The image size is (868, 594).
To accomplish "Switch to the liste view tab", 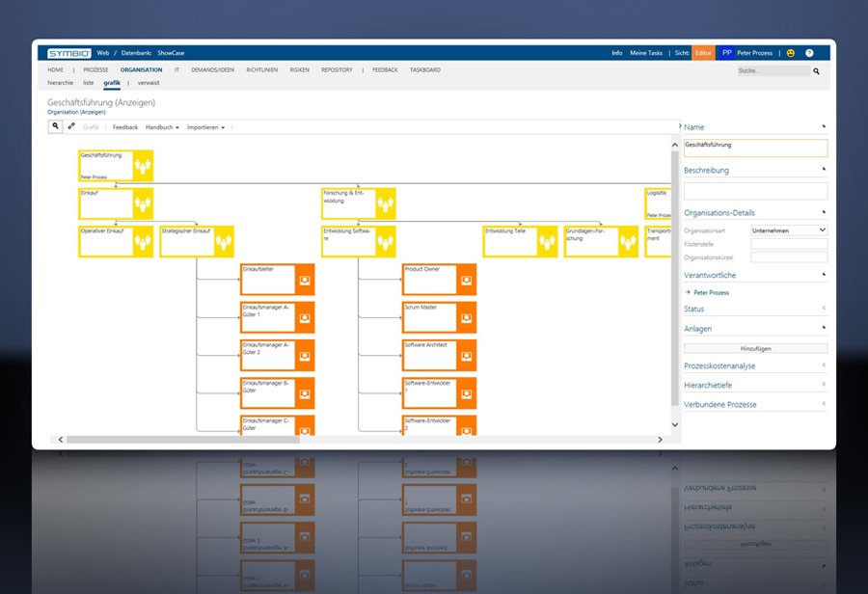I will click(89, 83).
